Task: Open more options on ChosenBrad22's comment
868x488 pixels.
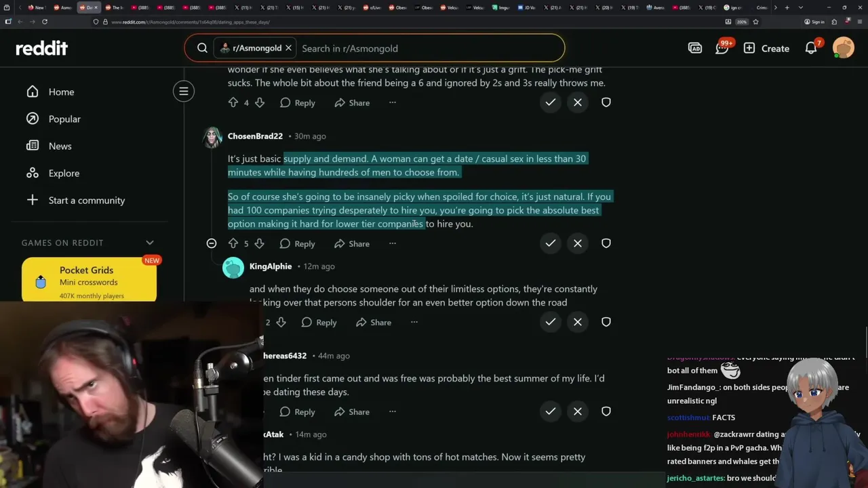Action: coord(392,243)
